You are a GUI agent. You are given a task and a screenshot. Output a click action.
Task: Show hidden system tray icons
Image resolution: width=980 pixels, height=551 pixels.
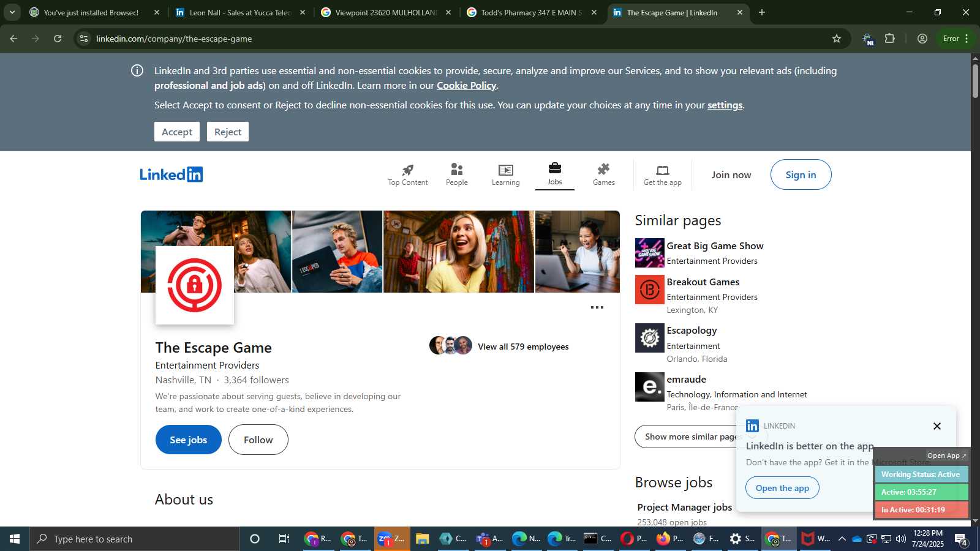point(842,539)
